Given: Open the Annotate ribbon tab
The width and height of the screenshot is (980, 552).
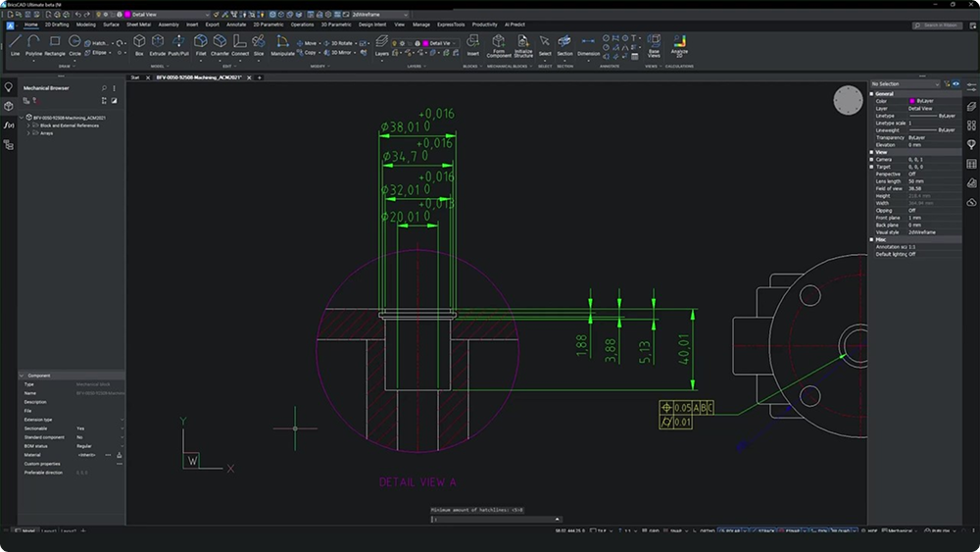Looking at the screenshot, I should [x=236, y=25].
